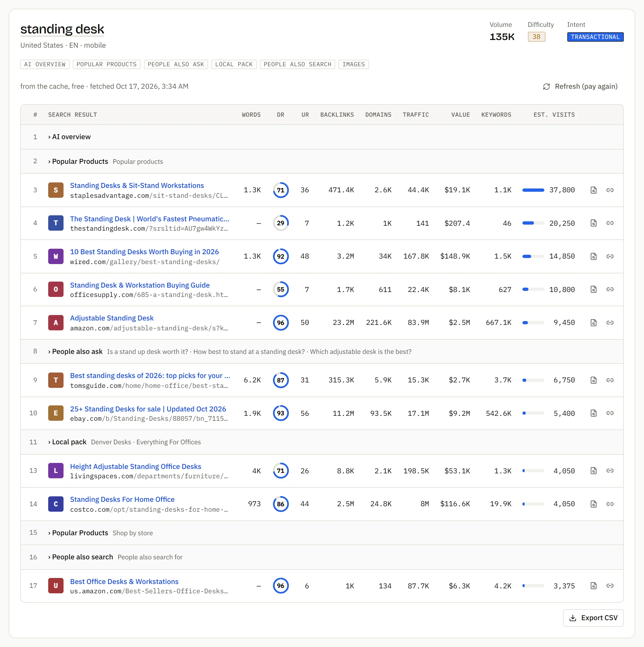The width and height of the screenshot is (644, 647).
Task: Open page icon for staplesadvantage.com row
Action: point(593,190)
